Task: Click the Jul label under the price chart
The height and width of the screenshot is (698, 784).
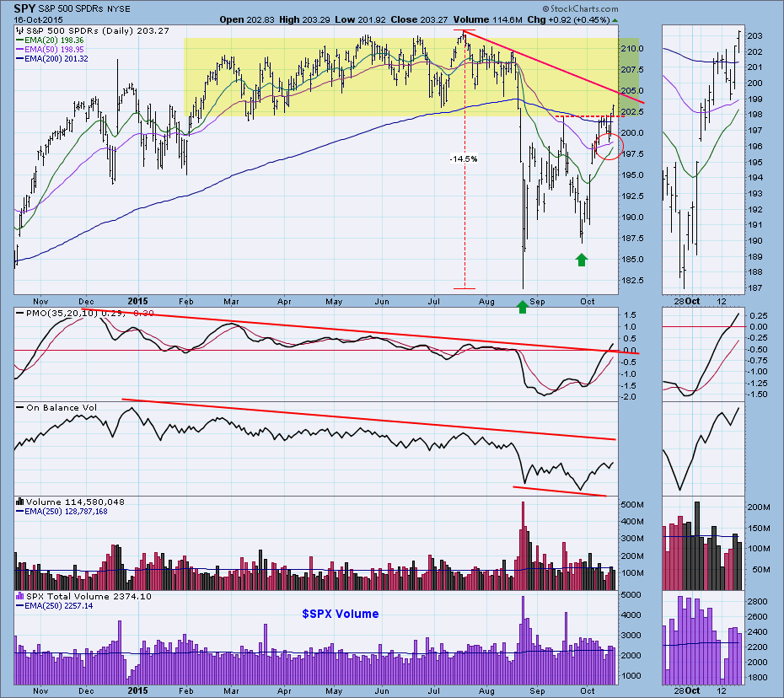Action: 433,302
